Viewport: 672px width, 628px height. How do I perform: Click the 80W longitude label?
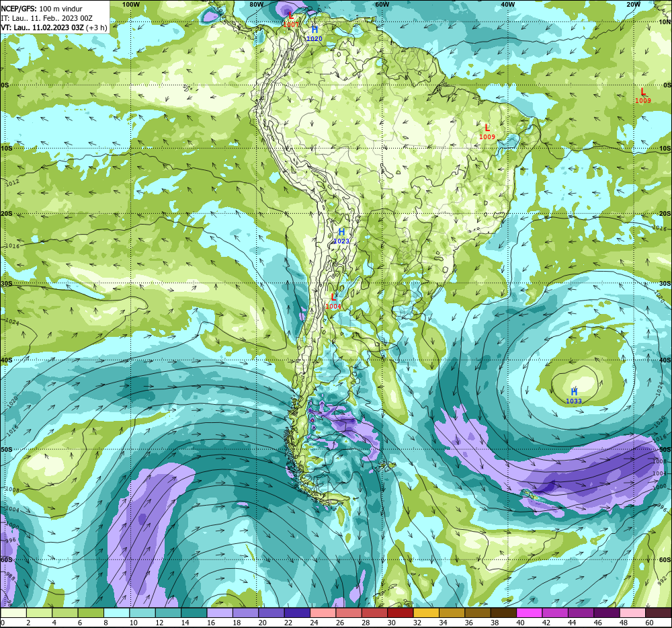[256, 4]
